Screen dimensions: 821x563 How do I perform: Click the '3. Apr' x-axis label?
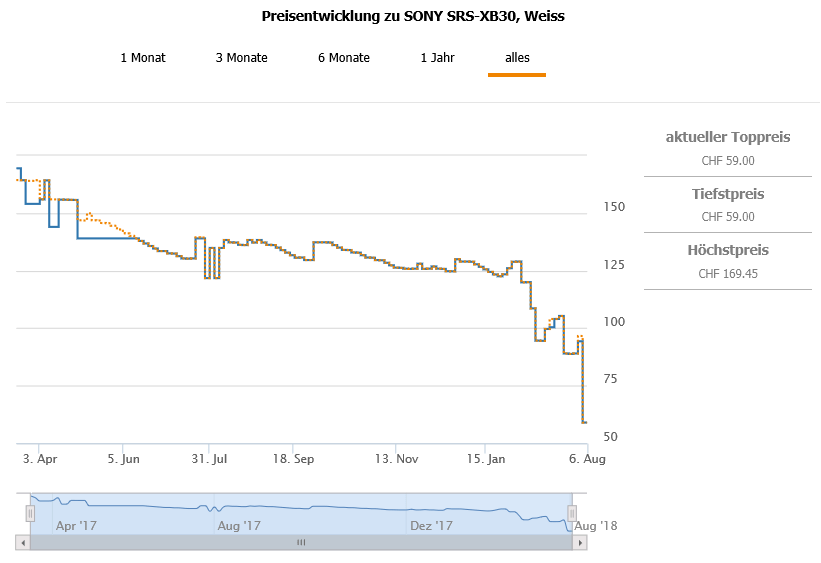point(39,459)
